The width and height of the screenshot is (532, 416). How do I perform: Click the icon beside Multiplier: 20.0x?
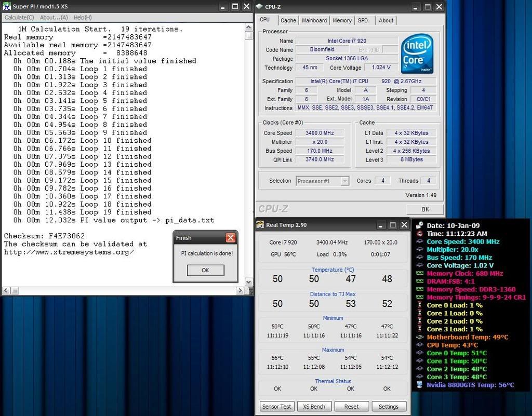pyautogui.click(x=420, y=249)
